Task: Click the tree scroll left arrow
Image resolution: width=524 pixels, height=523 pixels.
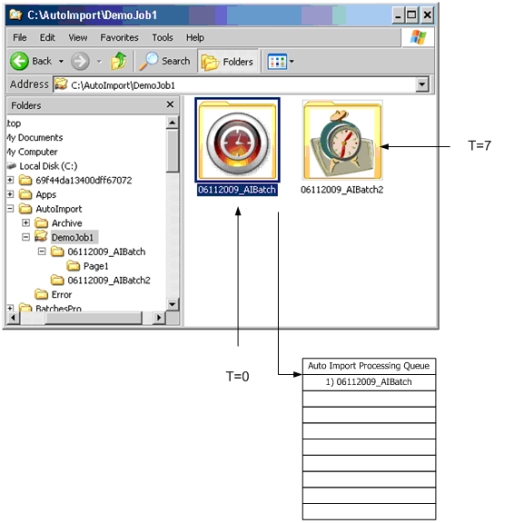Action: [13, 317]
